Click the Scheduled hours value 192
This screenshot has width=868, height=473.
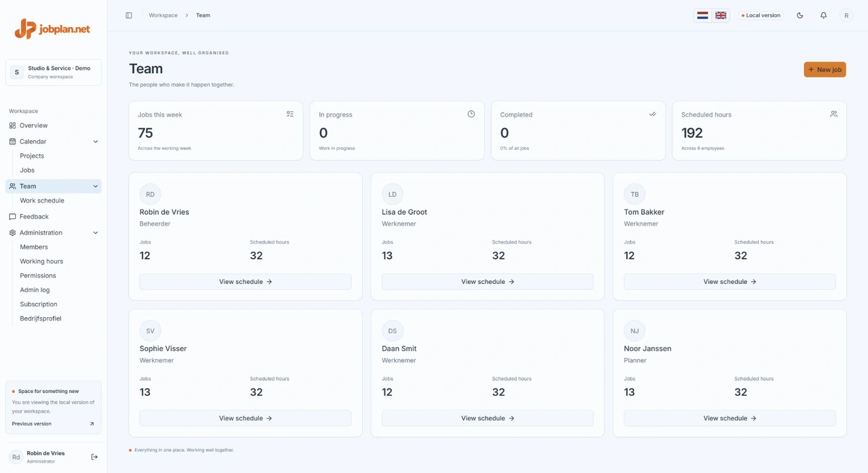(692, 133)
